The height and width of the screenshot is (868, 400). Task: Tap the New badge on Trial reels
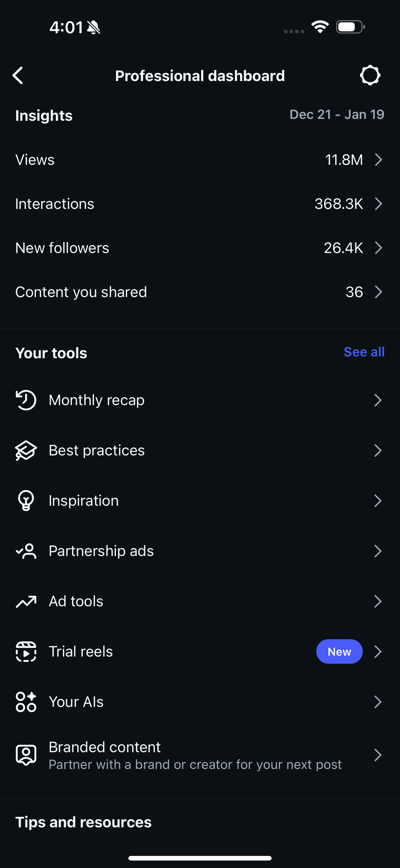339,652
